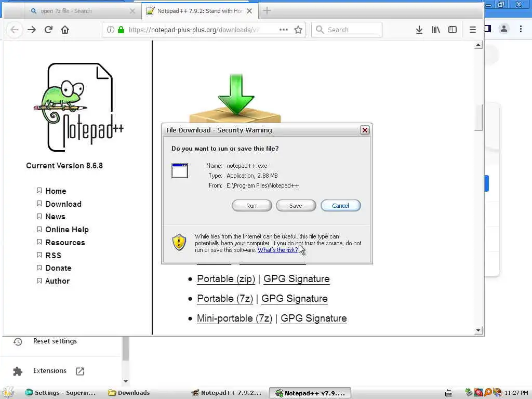Close the security warning with the red X
532x399 pixels.
click(x=365, y=130)
